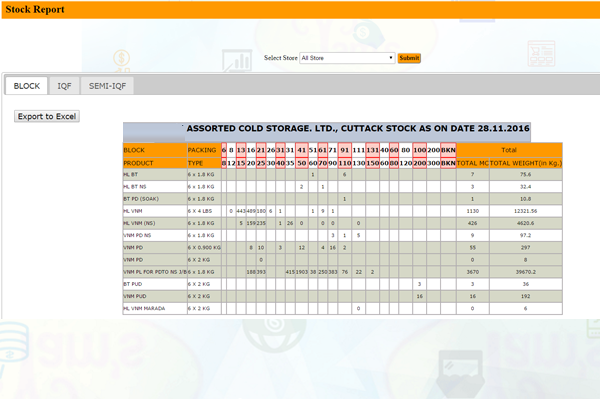Click the total weight value 75.6
The height and width of the screenshot is (400, 600).
pos(525,175)
